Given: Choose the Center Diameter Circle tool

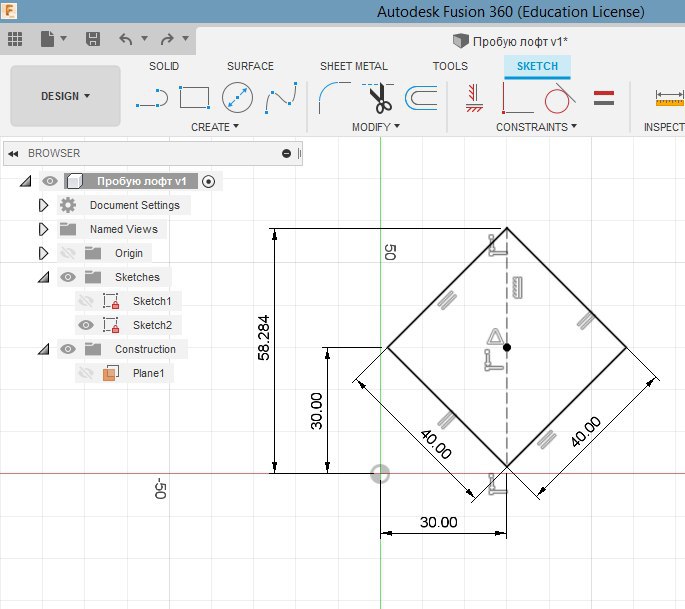Looking at the screenshot, I should pos(237,98).
